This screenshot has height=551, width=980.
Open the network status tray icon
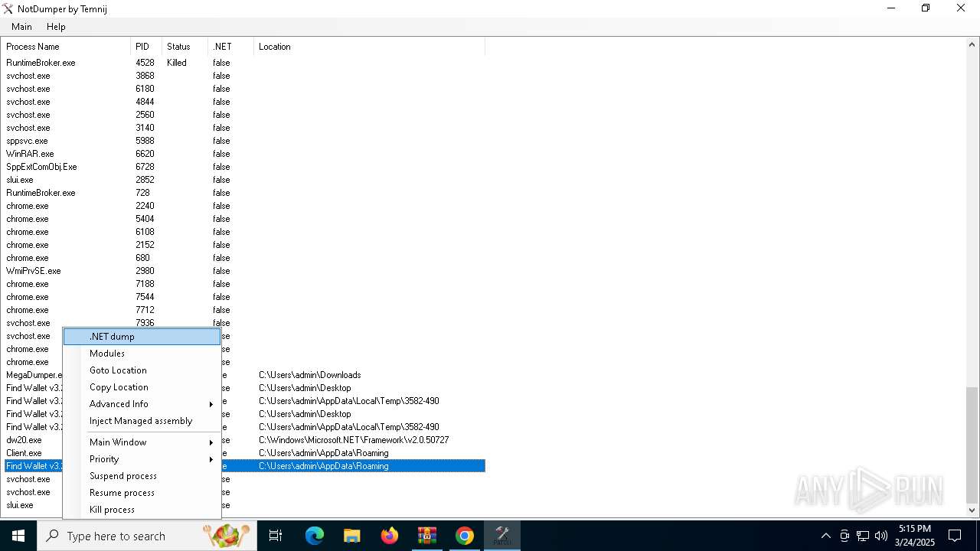863,536
